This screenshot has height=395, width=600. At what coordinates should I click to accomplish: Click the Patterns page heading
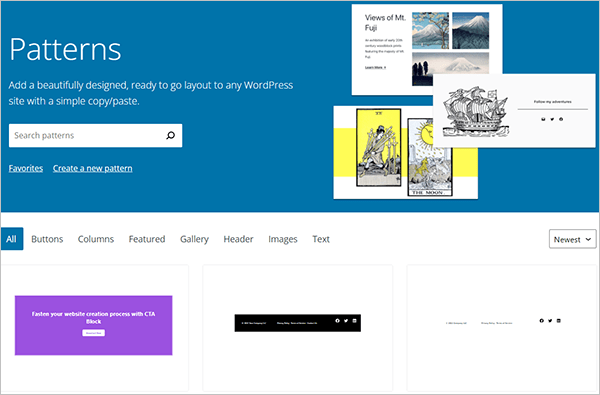coord(65,49)
